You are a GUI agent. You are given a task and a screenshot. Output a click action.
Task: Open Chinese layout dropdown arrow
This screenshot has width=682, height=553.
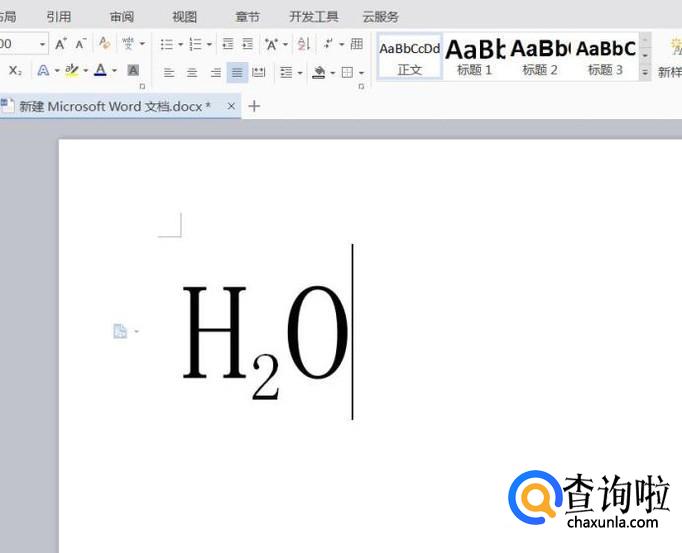coord(286,44)
